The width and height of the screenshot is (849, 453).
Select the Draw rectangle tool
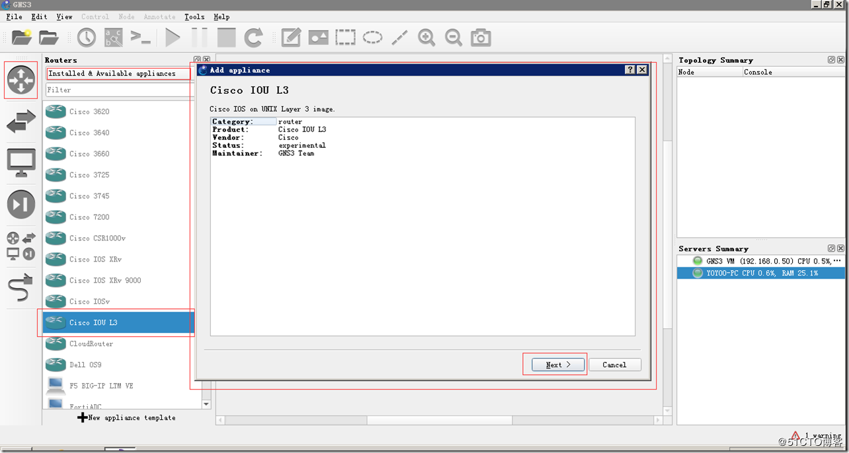(x=345, y=37)
